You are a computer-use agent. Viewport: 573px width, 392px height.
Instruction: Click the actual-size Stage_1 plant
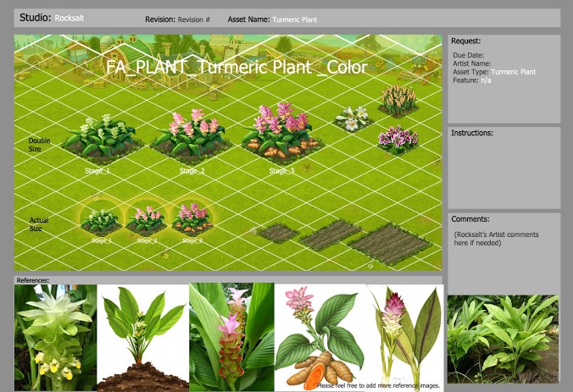(x=101, y=222)
